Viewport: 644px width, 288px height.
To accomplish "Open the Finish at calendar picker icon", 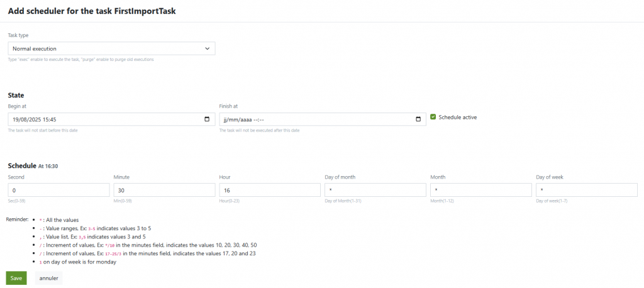I will (419, 119).
